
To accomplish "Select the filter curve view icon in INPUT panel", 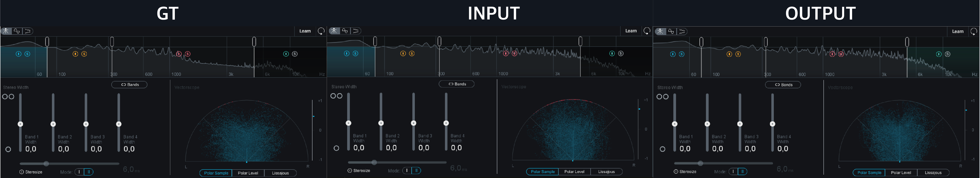I will coord(345,31).
